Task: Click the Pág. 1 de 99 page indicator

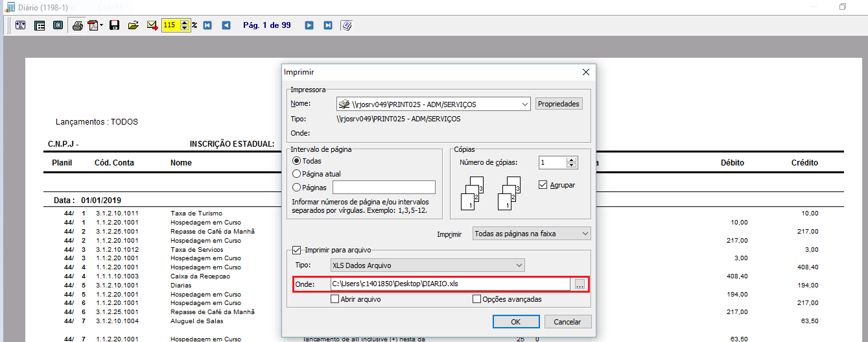Action: tap(267, 25)
